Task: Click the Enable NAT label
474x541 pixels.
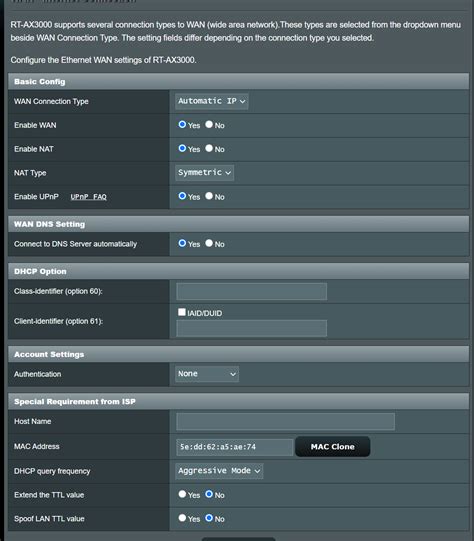Action: 34,149
